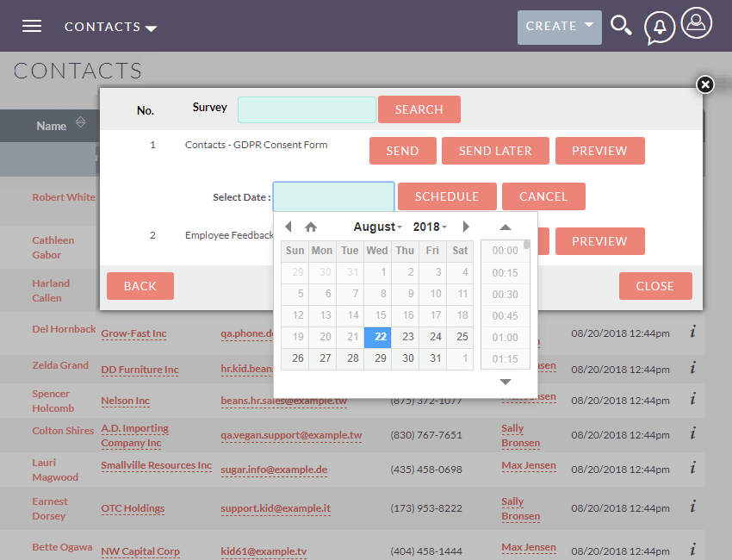Close the survey popup with X icon
Image resolution: width=732 pixels, height=560 pixels.
[705, 84]
